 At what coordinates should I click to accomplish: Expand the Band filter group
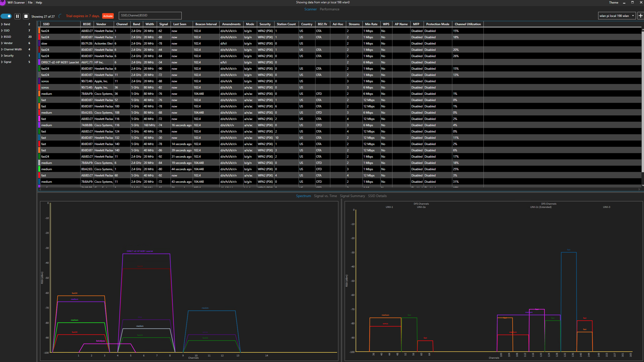coord(2,24)
